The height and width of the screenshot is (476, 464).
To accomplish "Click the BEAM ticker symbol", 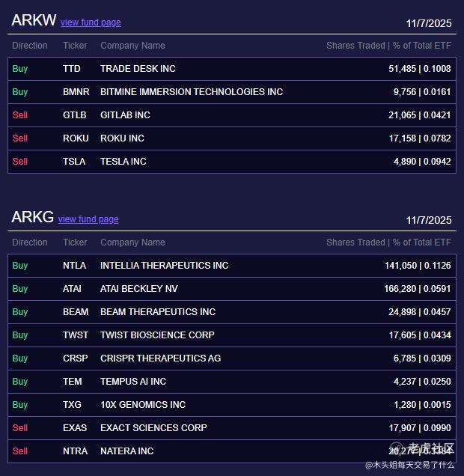I will [76, 312].
